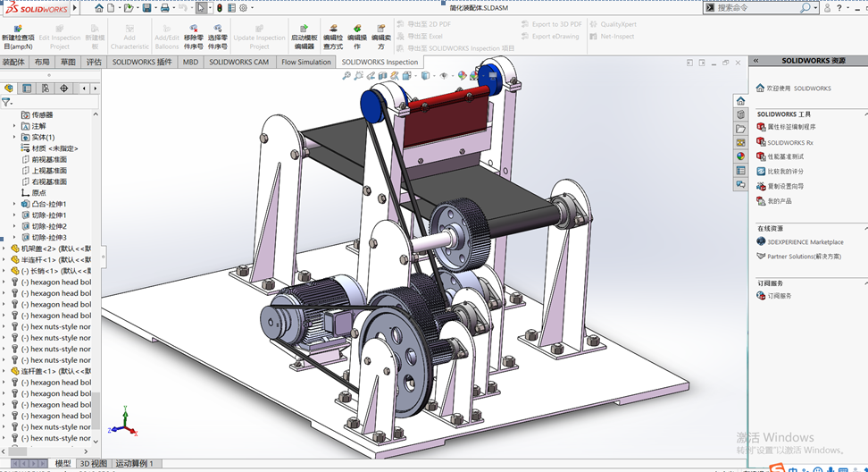Expand 机架盖<2> component node

point(4,249)
